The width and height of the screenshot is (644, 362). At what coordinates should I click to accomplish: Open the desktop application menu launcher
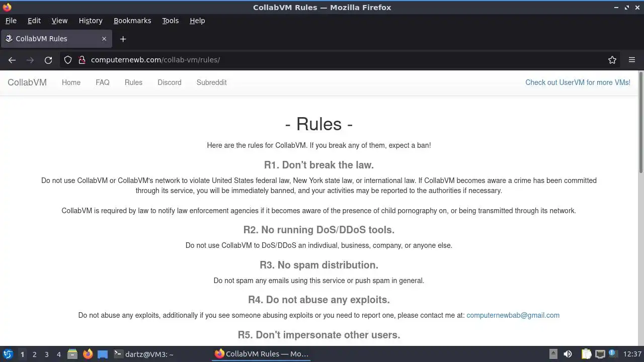(8, 354)
